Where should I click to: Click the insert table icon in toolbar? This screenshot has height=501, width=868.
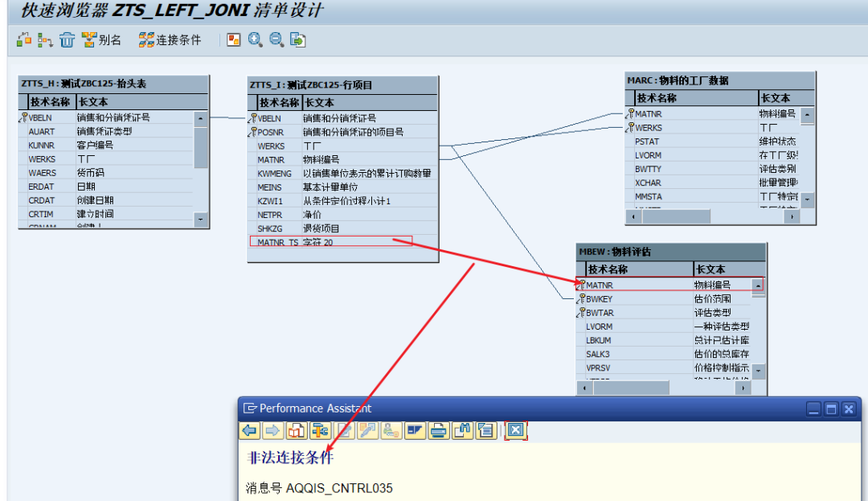[x=24, y=40]
